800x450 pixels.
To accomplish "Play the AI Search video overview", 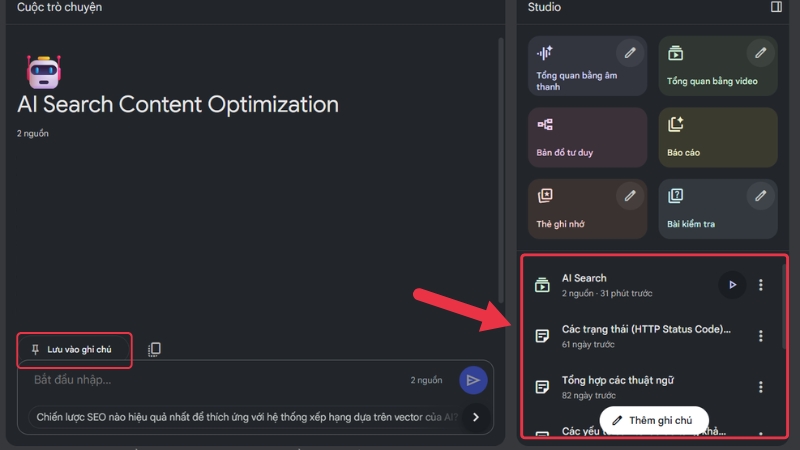I will (732, 285).
